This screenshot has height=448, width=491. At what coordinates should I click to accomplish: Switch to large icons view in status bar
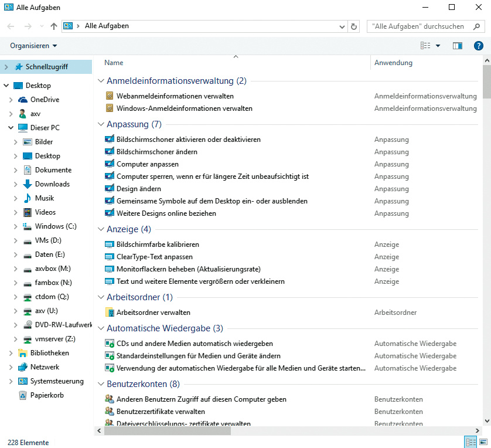pyautogui.click(x=483, y=442)
